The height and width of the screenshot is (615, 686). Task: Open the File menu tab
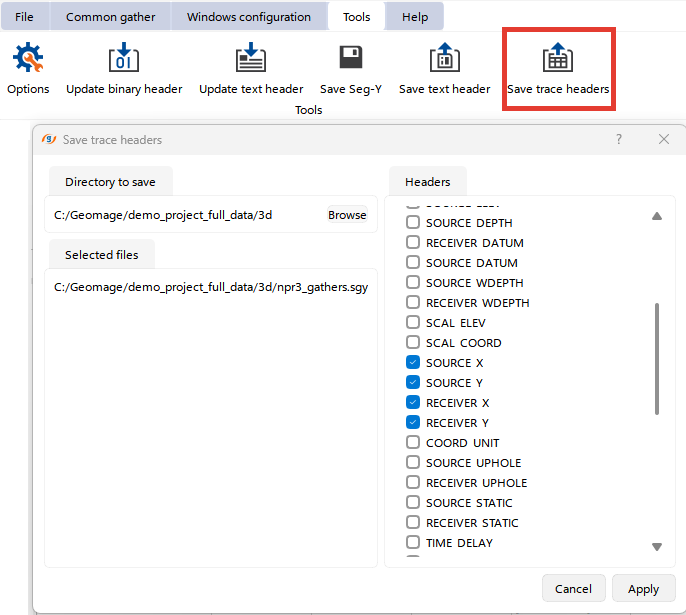24,17
